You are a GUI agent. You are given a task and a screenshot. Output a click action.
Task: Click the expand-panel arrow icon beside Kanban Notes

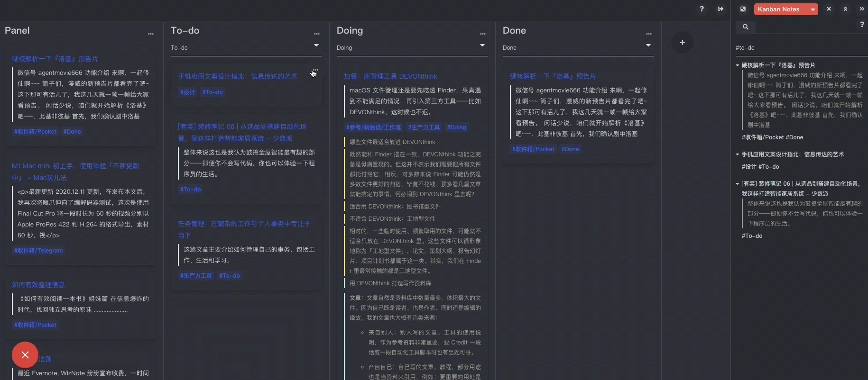(x=743, y=9)
